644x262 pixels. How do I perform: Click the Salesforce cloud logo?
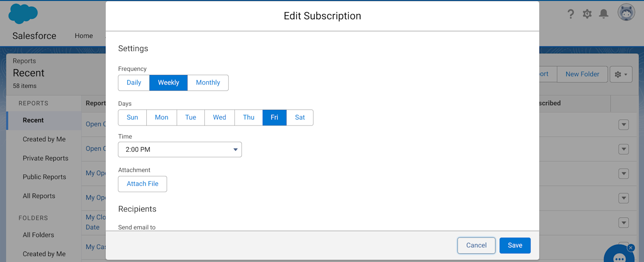[23, 13]
